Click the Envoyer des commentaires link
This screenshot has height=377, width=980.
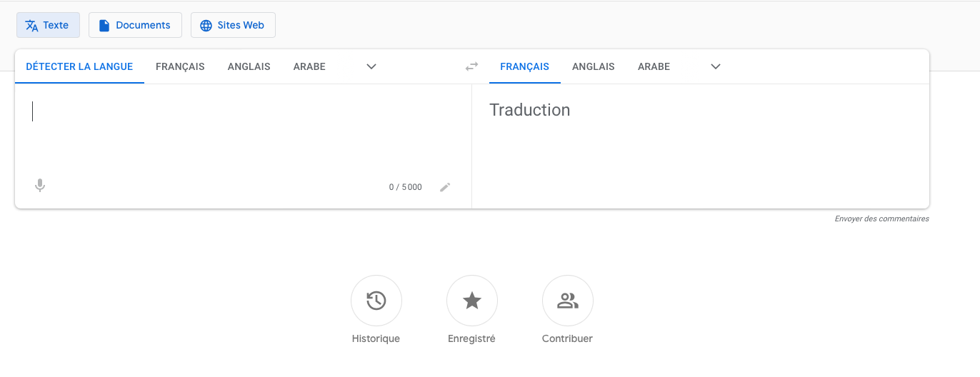[881, 218]
